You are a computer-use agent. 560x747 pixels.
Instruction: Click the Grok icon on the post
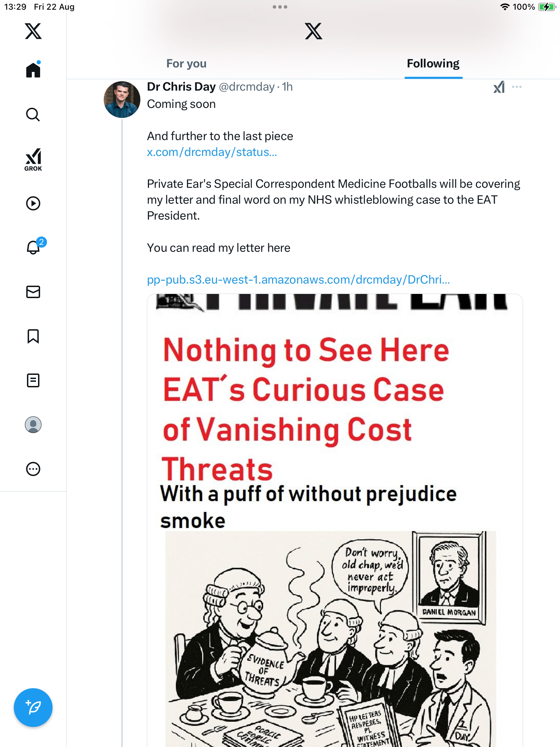(x=499, y=87)
